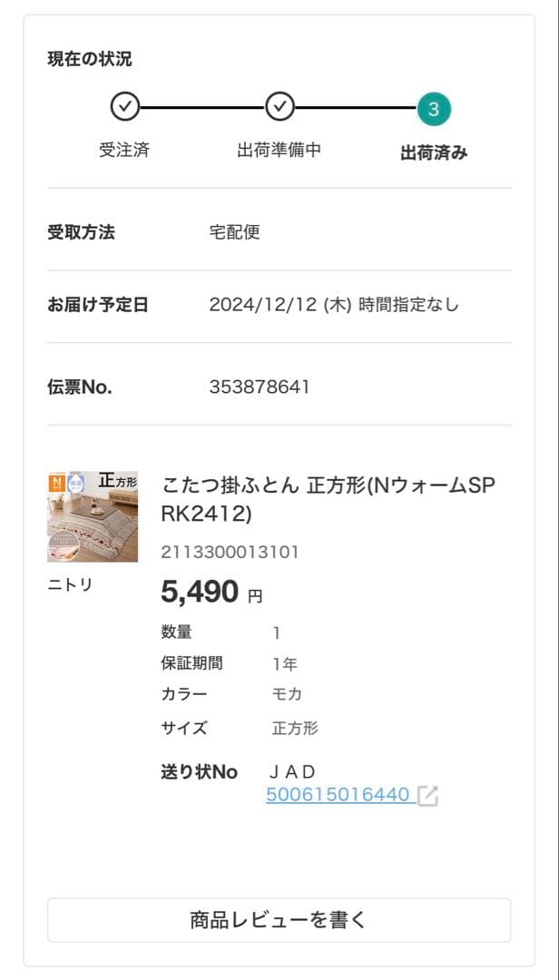Open the external link icon beside tracking number
Viewport: 559px width, 980px height.
[x=428, y=794]
